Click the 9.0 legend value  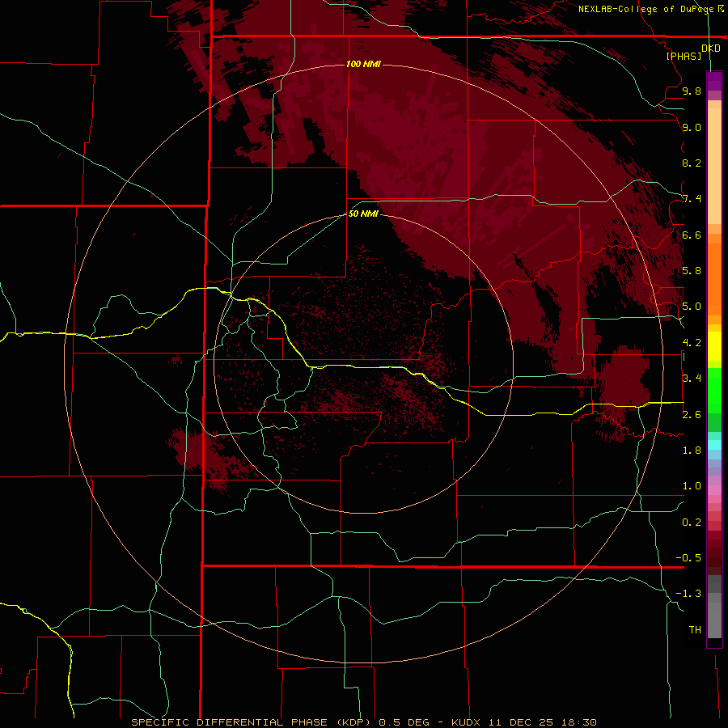[x=692, y=127]
